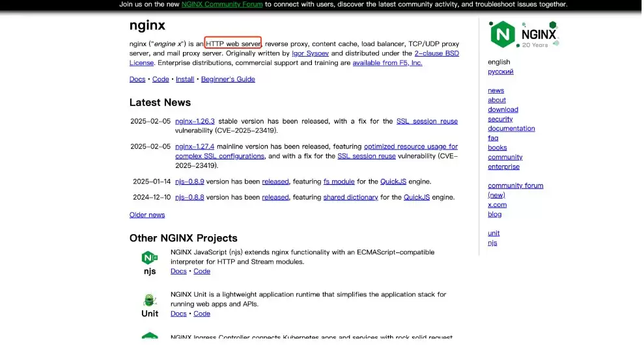Open 'download' in the sidebar

click(503, 109)
